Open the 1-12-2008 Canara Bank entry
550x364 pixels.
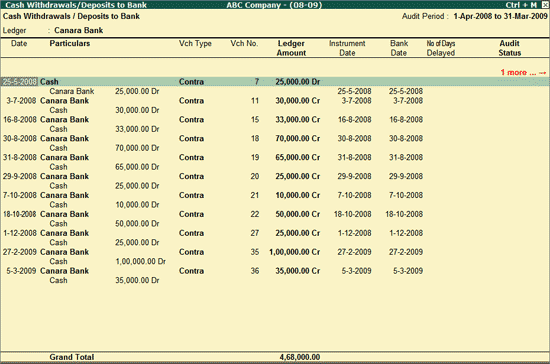coord(275,233)
